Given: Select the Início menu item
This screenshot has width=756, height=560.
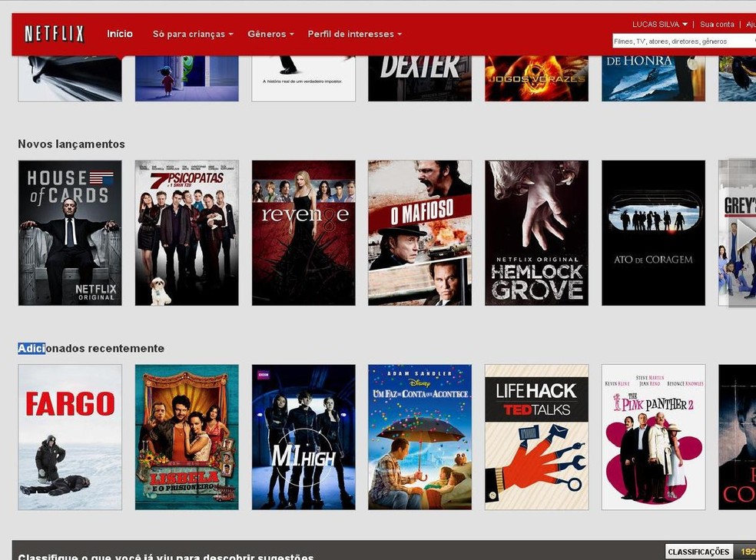Looking at the screenshot, I should (x=120, y=34).
